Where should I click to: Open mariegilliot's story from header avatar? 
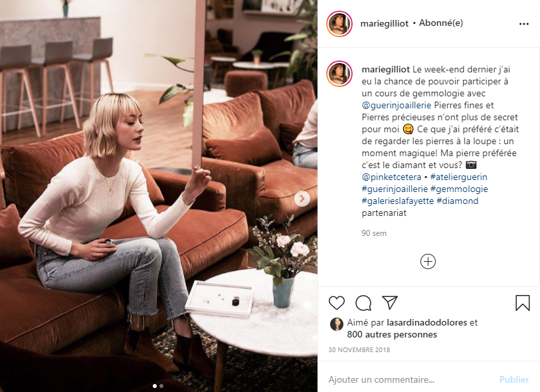coord(339,24)
